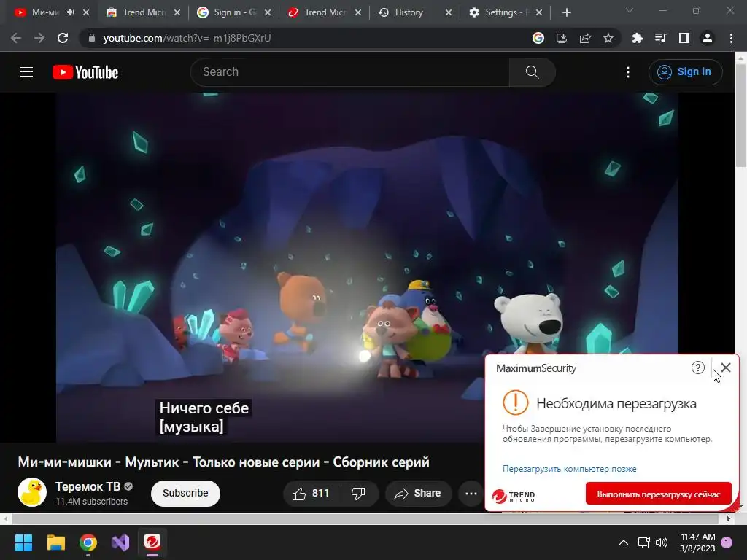Click the horizontal scrollbar left arrow
This screenshot has height=560, width=747.
5,518
